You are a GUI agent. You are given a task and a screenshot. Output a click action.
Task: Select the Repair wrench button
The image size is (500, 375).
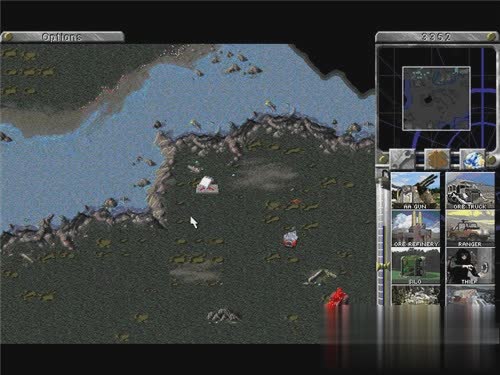click(x=403, y=159)
